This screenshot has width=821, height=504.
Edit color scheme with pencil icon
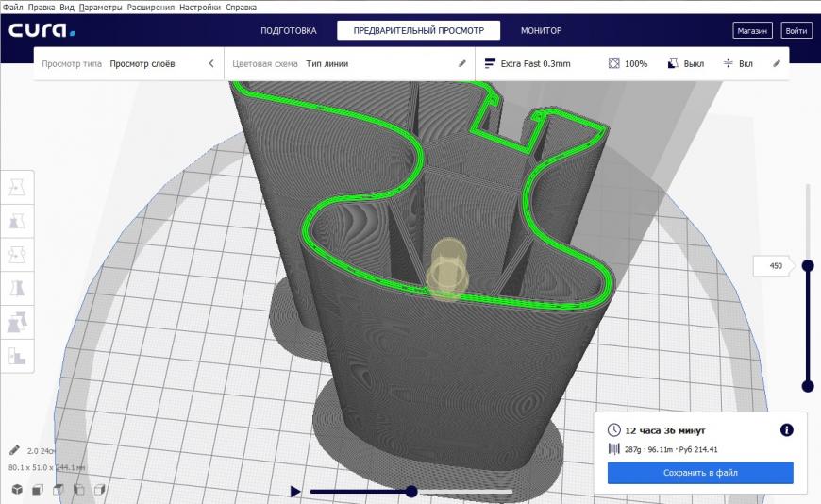coord(461,63)
